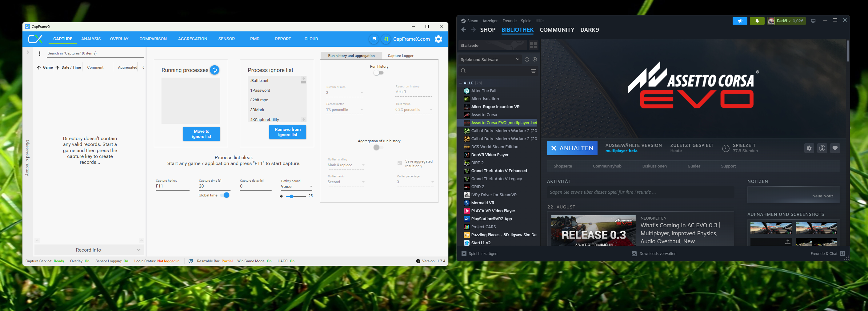Open the Outlier percentage dropdown
Screen dimensions: 868x311
[415, 182]
